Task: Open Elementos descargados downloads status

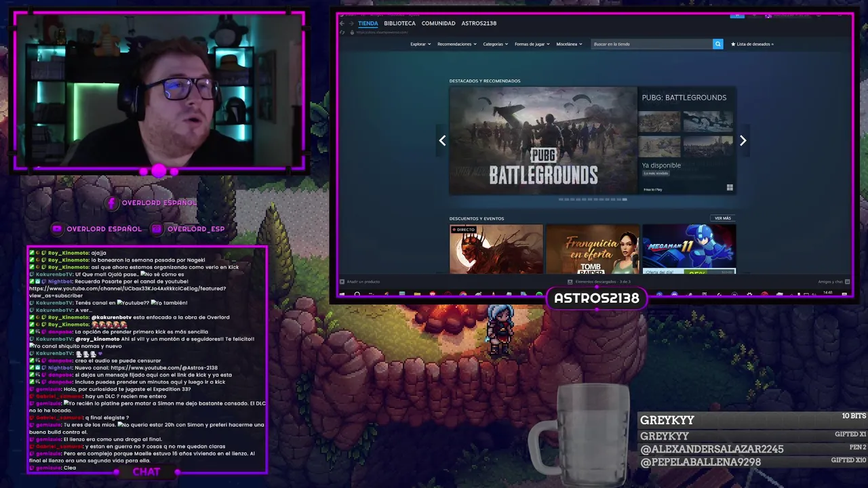Action: [x=599, y=281]
